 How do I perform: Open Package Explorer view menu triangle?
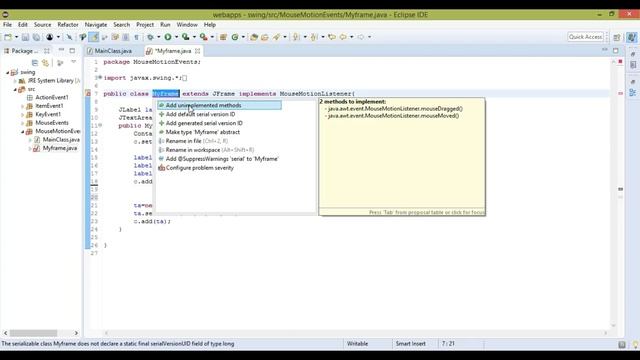[73, 62]
